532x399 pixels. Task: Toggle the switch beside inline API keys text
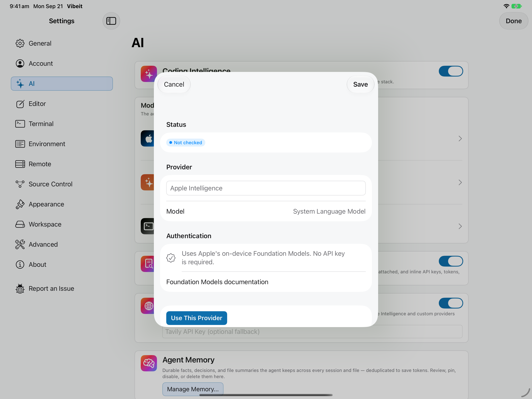(x=451, y=261)
